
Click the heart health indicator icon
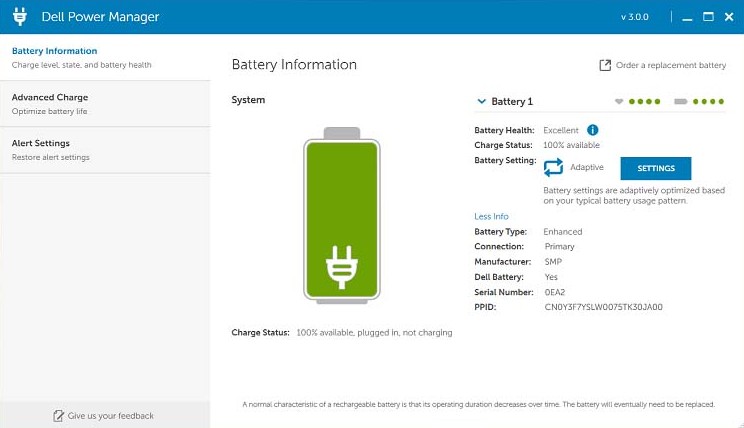(619, 101)
